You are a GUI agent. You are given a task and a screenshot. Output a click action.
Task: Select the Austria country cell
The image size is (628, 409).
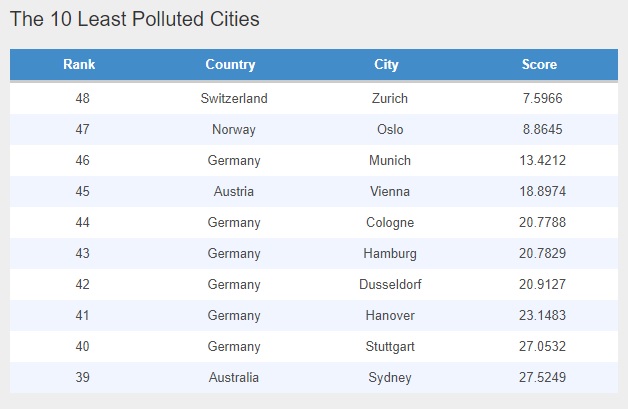[x=234, y=192]
